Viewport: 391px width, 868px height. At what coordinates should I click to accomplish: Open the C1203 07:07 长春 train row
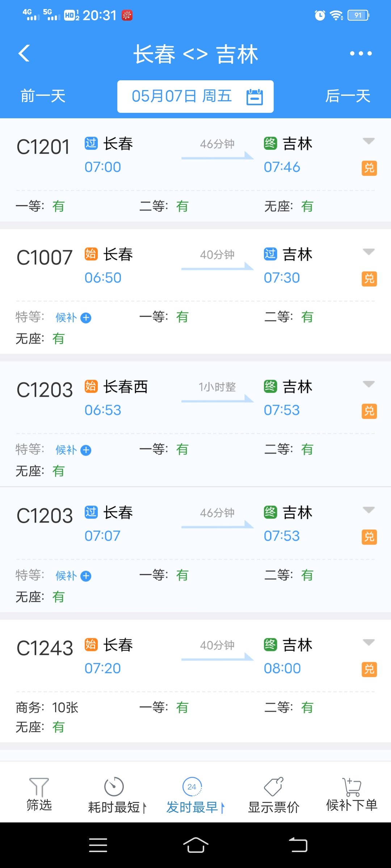[x=195, y=524]
